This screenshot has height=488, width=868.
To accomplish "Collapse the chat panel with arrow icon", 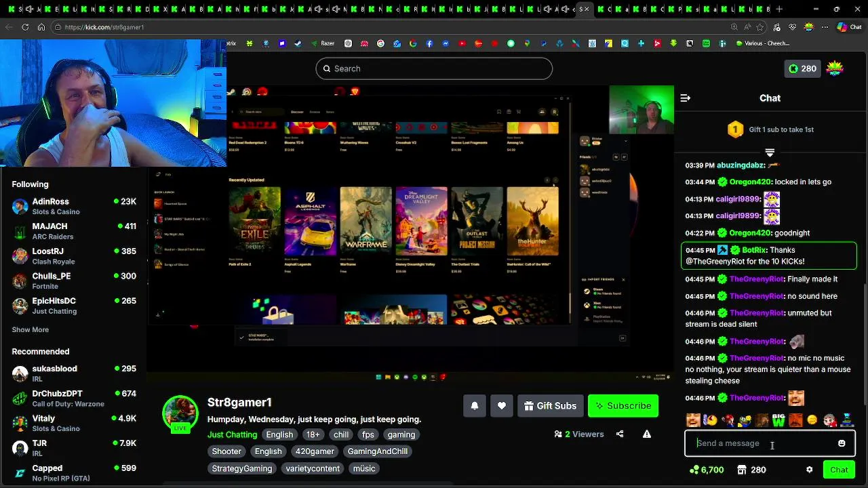I will (x=686, y=98).
